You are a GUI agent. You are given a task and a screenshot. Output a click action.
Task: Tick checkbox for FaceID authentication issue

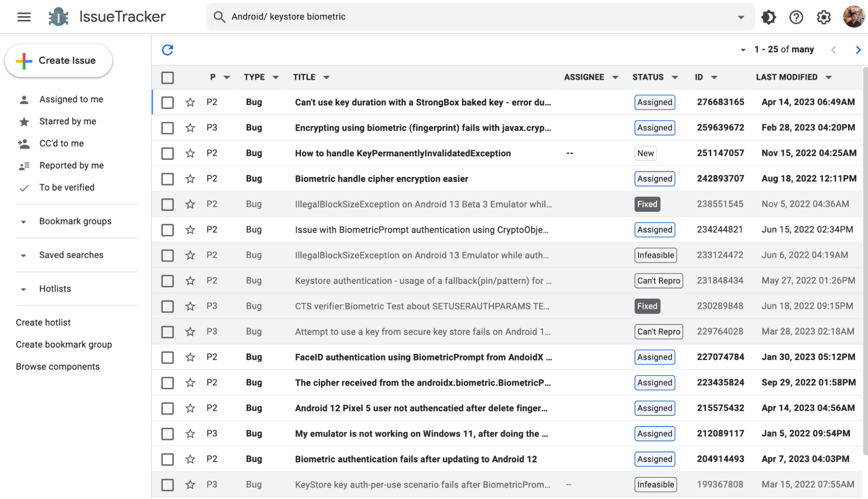[x=168, y=358]
